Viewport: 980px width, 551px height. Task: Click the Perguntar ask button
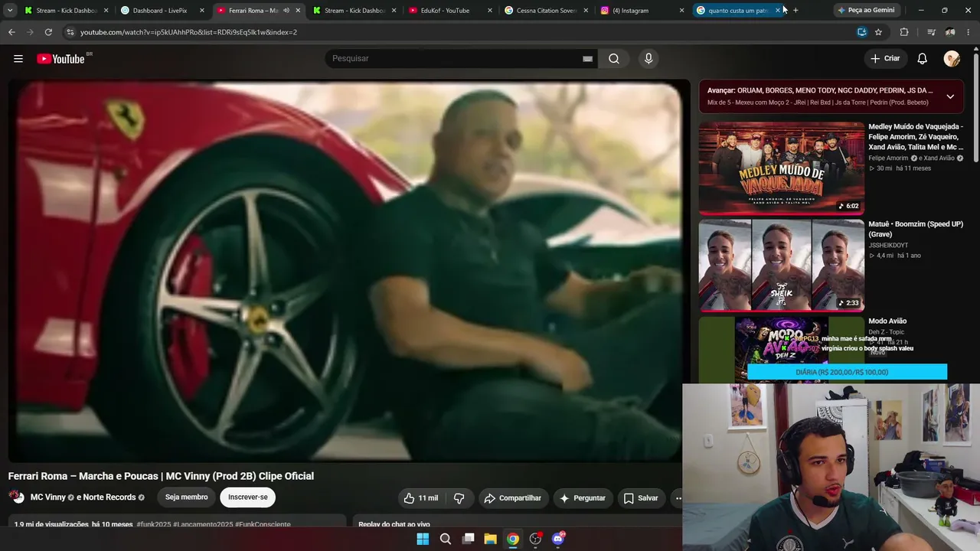click(583, 498)
